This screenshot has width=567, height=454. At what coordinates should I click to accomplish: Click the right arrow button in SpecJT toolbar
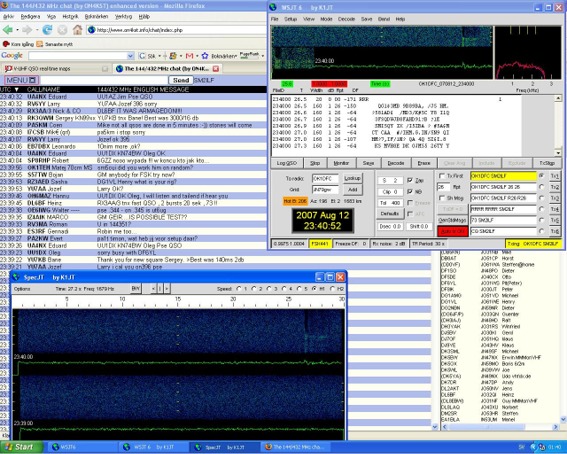coord(167,288)
